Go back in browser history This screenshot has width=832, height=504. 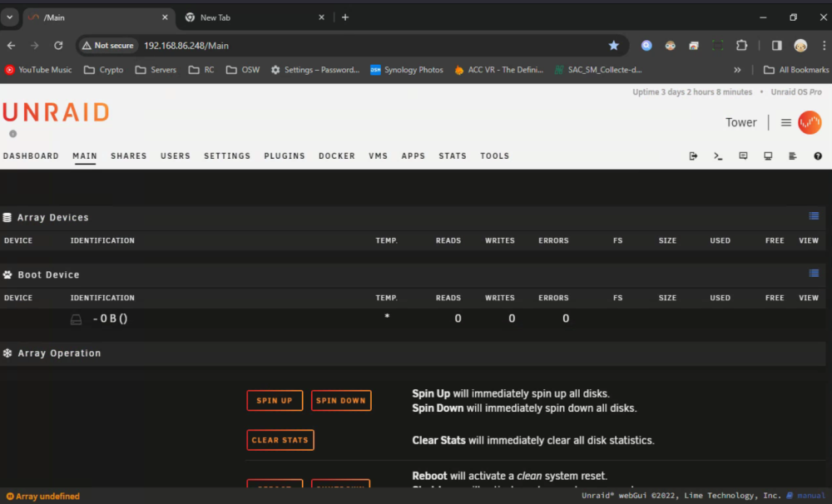click(11, 46)
